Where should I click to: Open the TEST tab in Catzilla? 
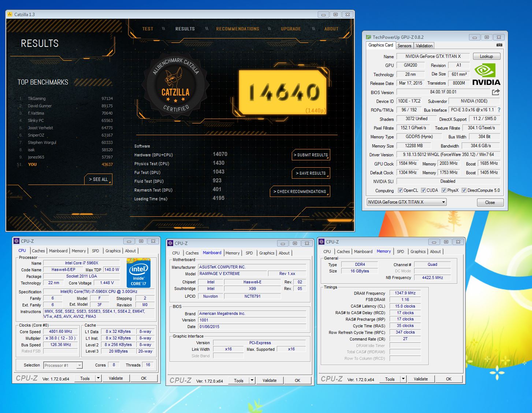tap(148, 29)
